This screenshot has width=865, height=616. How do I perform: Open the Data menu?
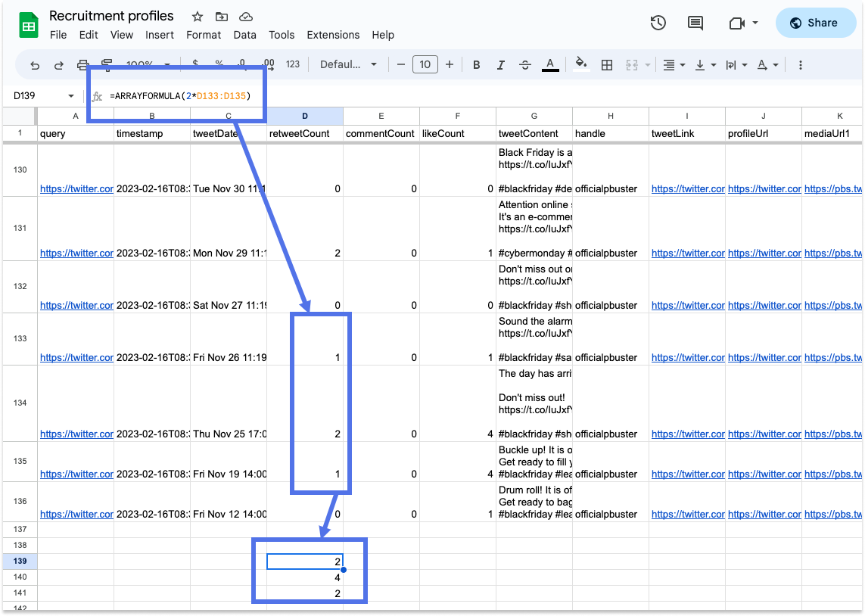(x=245, y=35)
